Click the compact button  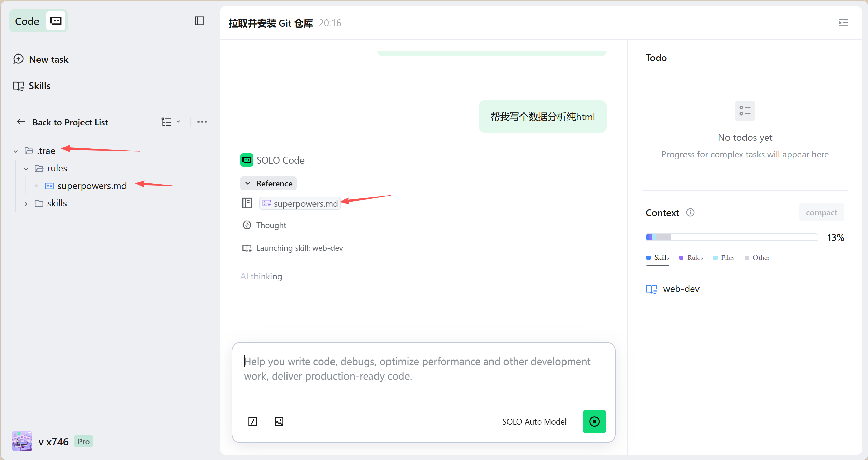click(821, 213)
